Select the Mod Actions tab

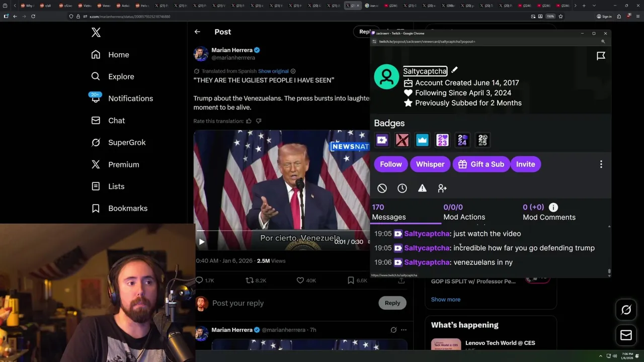point(464,212)
